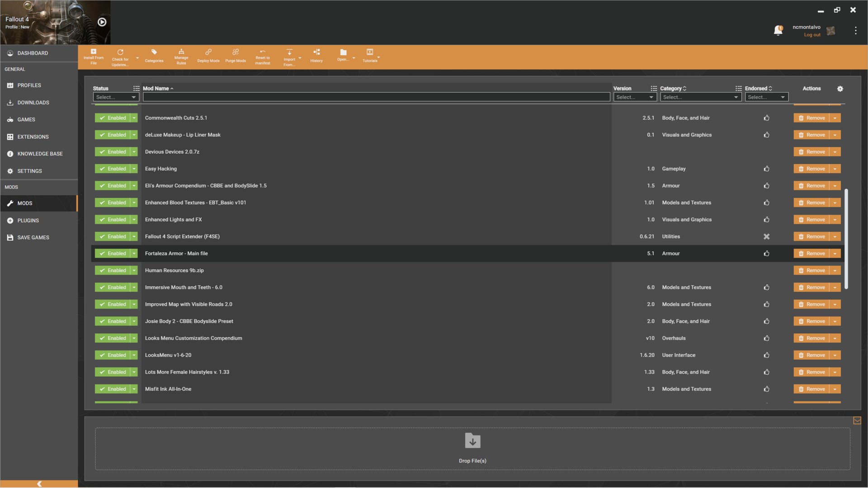Disable Enhanced Lights and FX mod

pos(113,220)
